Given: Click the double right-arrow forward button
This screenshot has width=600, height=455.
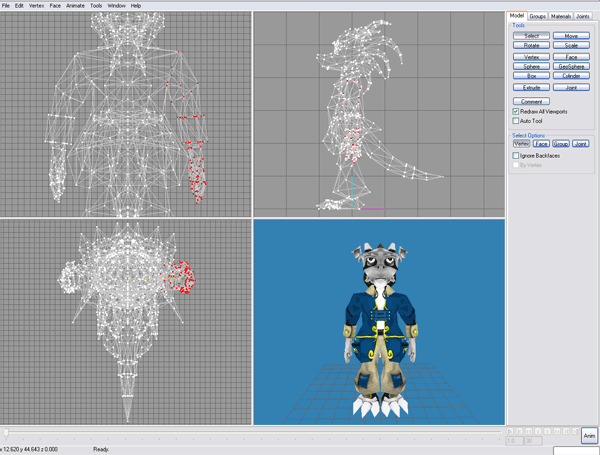Looking at the screenshot, I should [557, 431].
